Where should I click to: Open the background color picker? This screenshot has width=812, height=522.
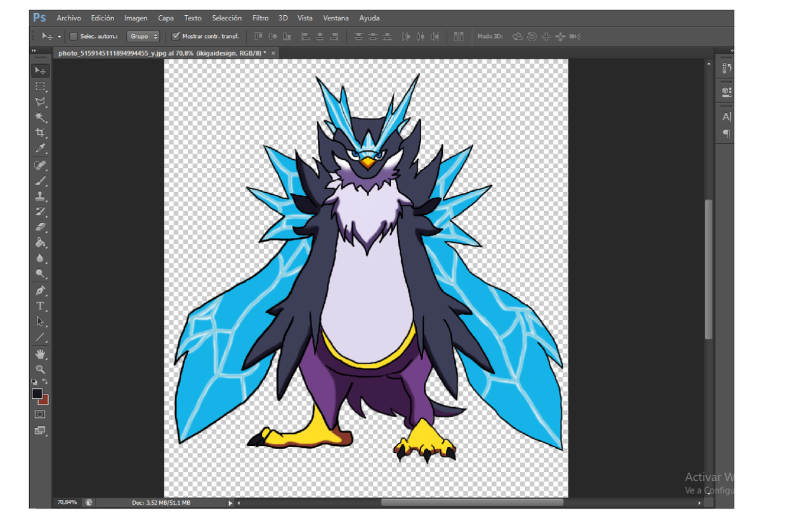click(44, 401)
